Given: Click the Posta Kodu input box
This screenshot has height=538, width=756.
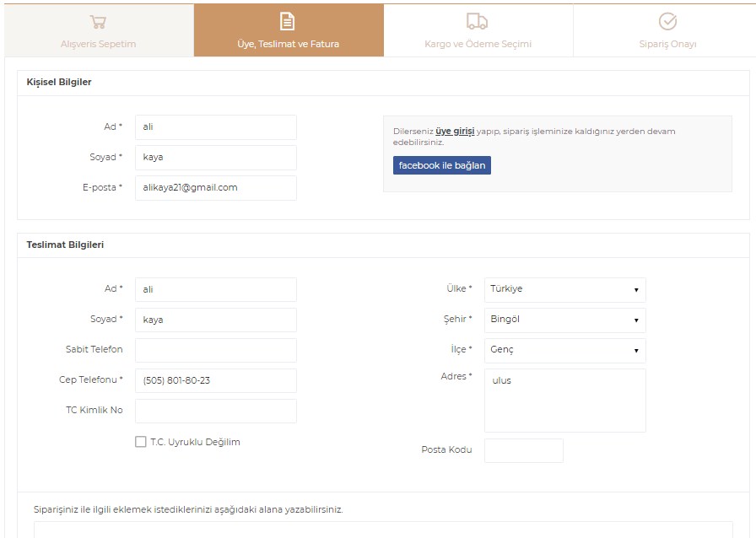Looking at the screenshot, I should [524, 450].
